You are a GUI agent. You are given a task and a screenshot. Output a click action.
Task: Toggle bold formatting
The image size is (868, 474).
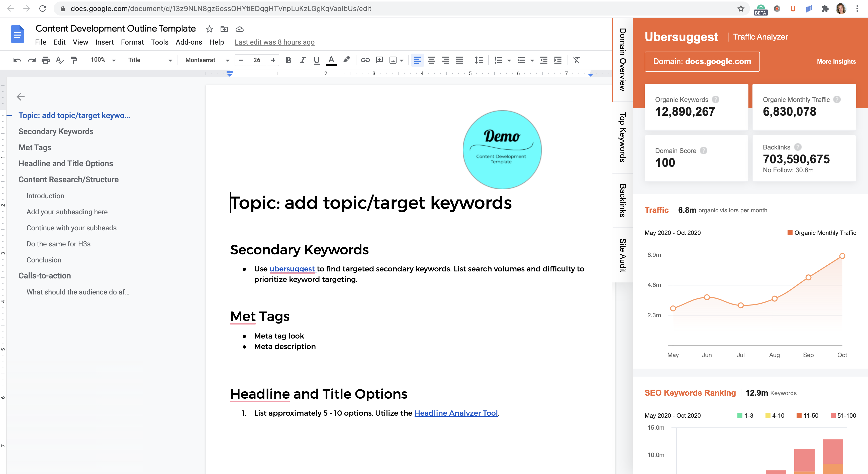tap(288, 60)
